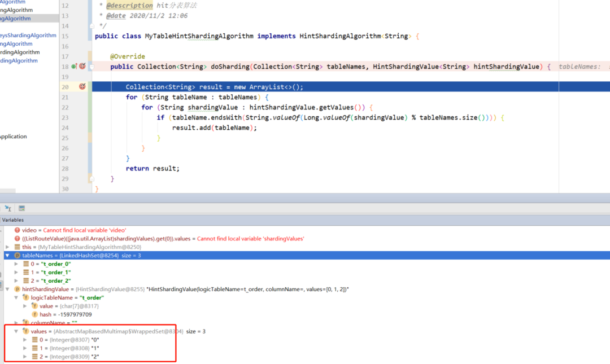Viewport: 610px width, 364px height.
Task: Collapse the Javadoc comment fold on line 14
Action: click(x=92, y=25)
